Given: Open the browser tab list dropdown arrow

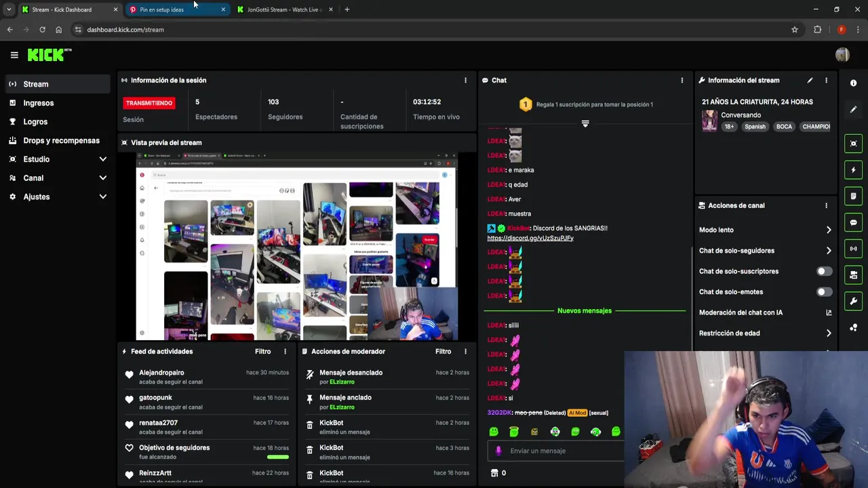Looking at the screenshot, I should (x=9, y=9).
